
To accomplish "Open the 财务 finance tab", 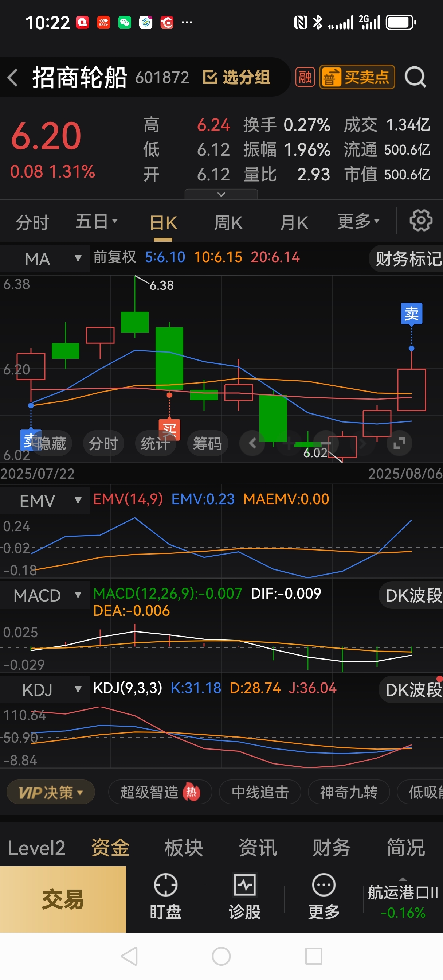I will click(332, 848).
